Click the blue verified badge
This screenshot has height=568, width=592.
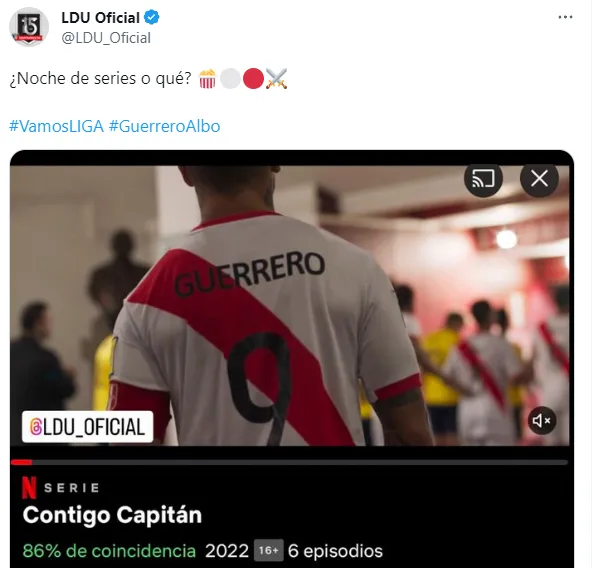[x=152, y=17]
